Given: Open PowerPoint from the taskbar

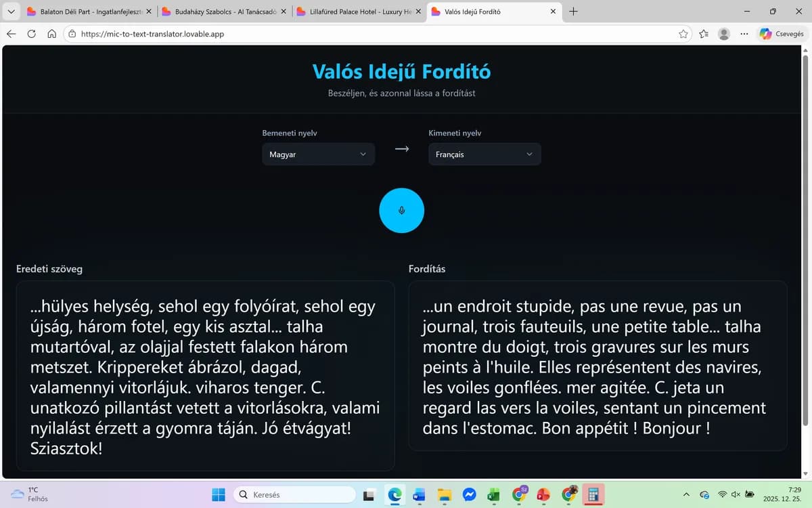Looking at the screenshot, I should point(543,495).
